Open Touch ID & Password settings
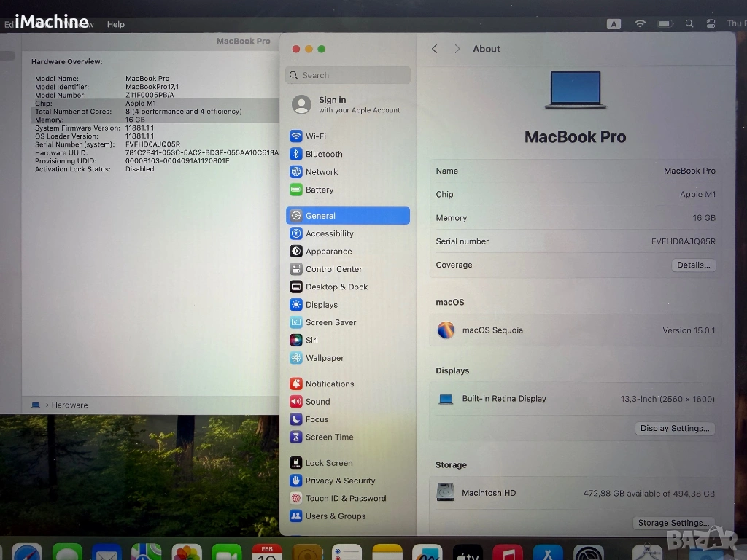This screenshot has height=560, width=747. pyautogui.click(x=345, y=498)
